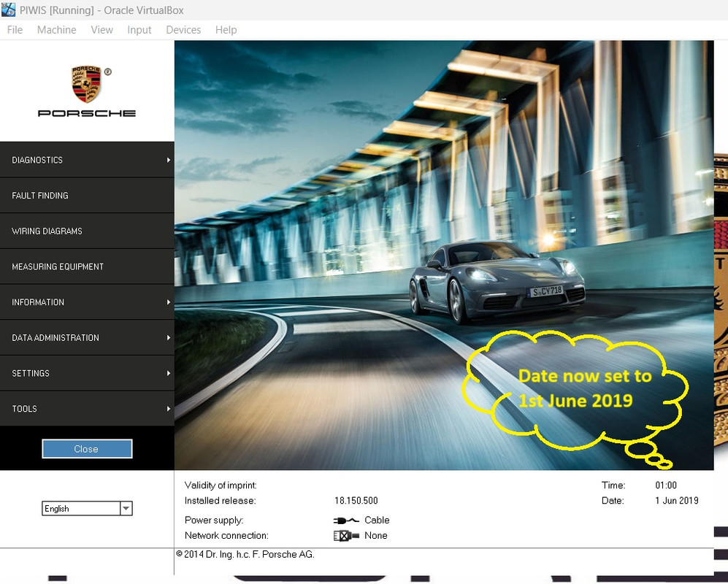Image resolution: width=728 pixels, height=584 pixels.
Task: Open the Input menu
Action: 139,30
